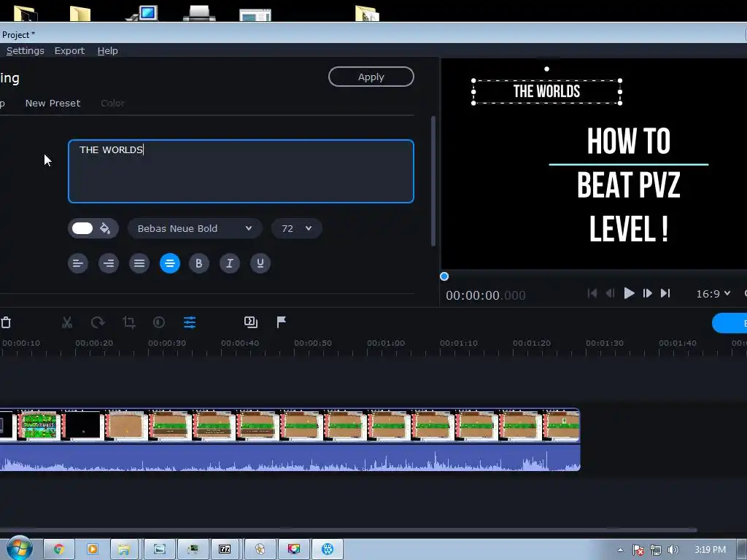The width and height of the screenshot is (747, 560).
Task: Click the 00:00:30 mark on timeline ruler
Action: [x=167, y=343]
